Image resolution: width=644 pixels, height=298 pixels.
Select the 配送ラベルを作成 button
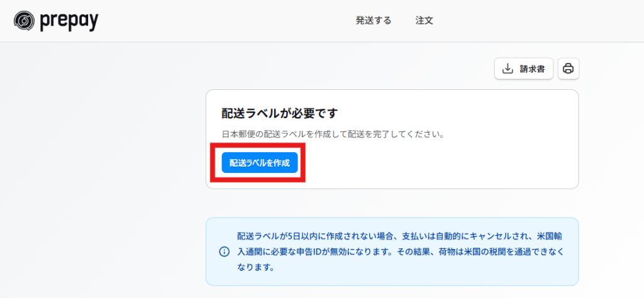pos(260,163)
